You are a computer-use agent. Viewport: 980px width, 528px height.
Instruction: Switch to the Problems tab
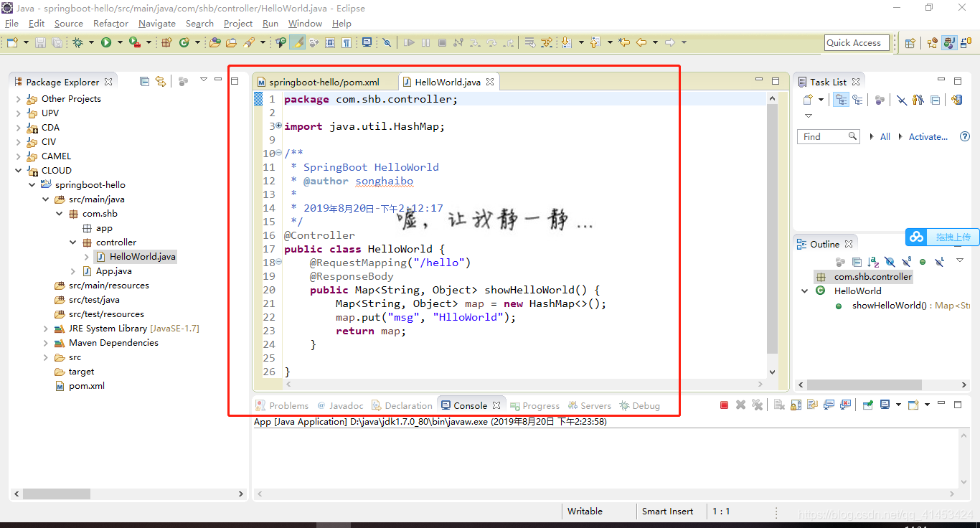283,405
